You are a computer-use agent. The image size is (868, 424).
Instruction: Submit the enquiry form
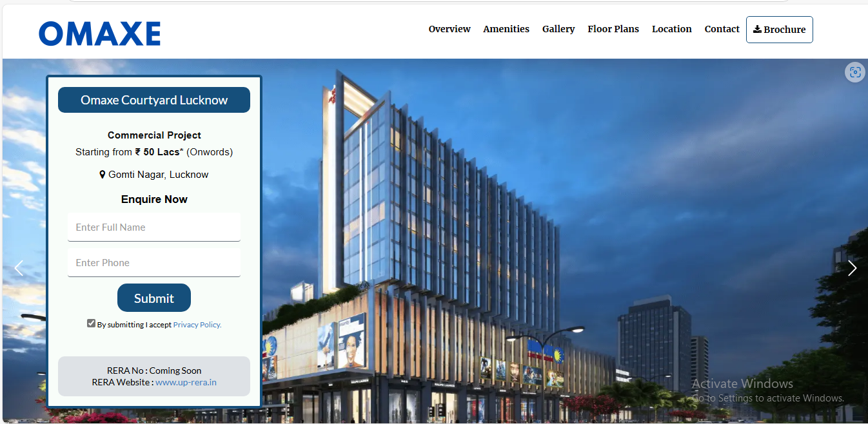tap(154, 298)
